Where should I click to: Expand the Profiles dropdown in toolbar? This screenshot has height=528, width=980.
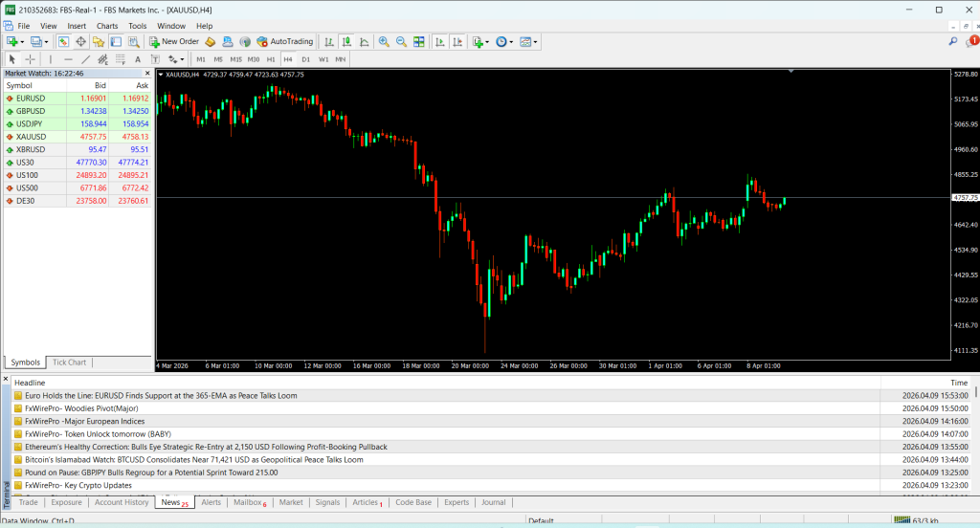tap(45, 42)
